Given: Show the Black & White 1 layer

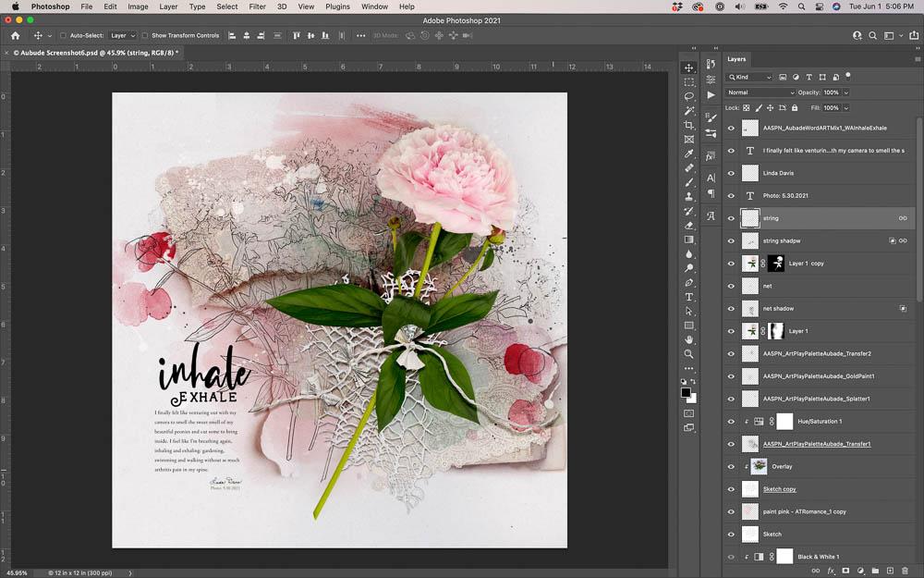Looking at the screenshot, I should click(x=731, y=557).
